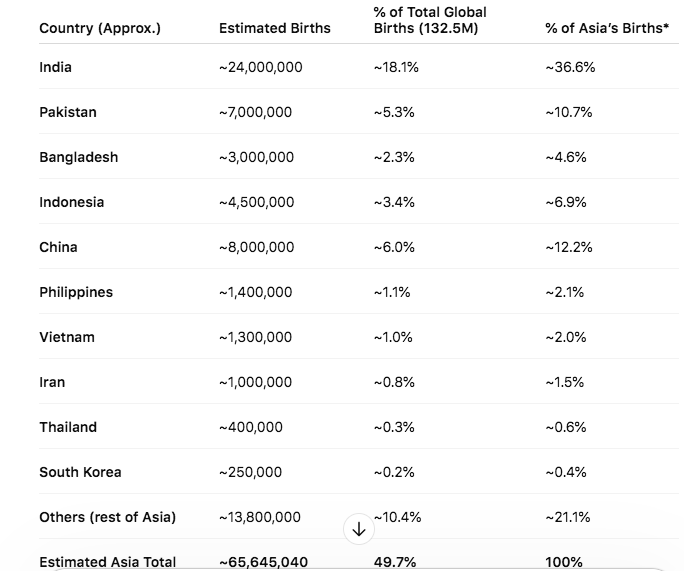The width and height of the screenshot is (684, 571).
Task: Click the Others (rest of Asia) label
Action: pyautogui.click(x=107, y=517)
